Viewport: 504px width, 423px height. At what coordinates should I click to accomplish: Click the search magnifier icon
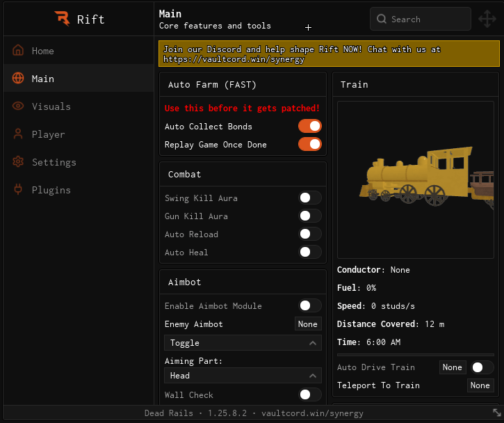tap(382, 19)
